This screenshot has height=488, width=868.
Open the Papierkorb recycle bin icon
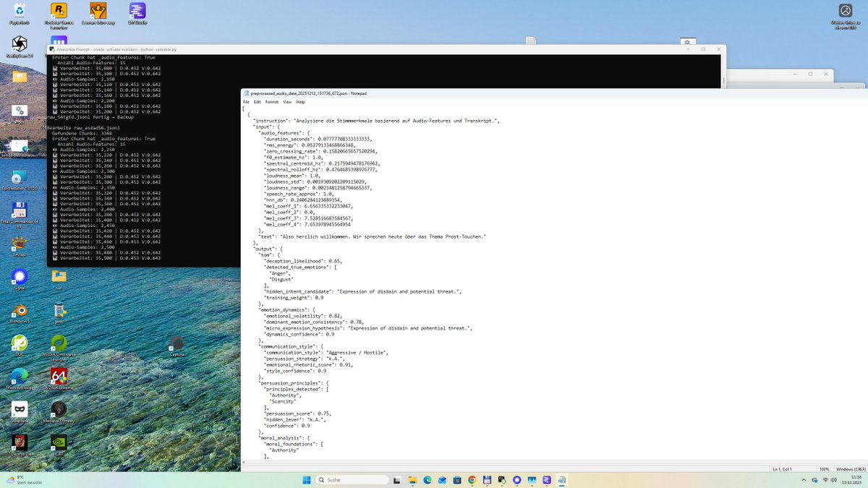coord(20,14)
